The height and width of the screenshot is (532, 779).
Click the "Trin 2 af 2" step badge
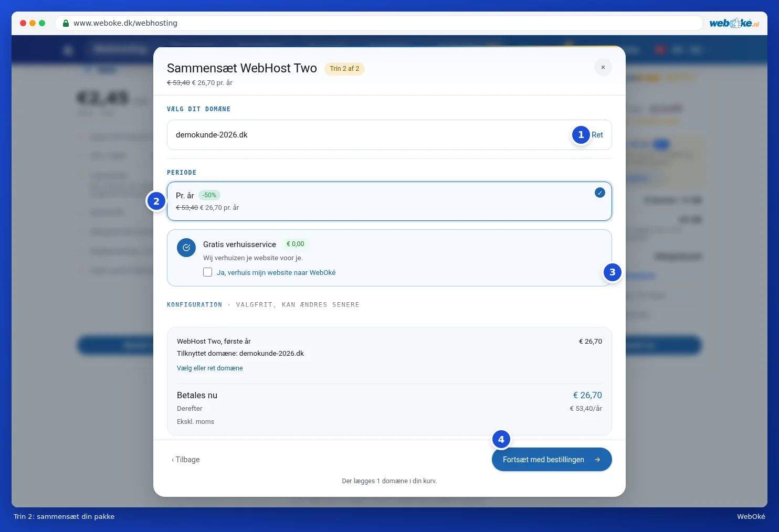point(344,69)
